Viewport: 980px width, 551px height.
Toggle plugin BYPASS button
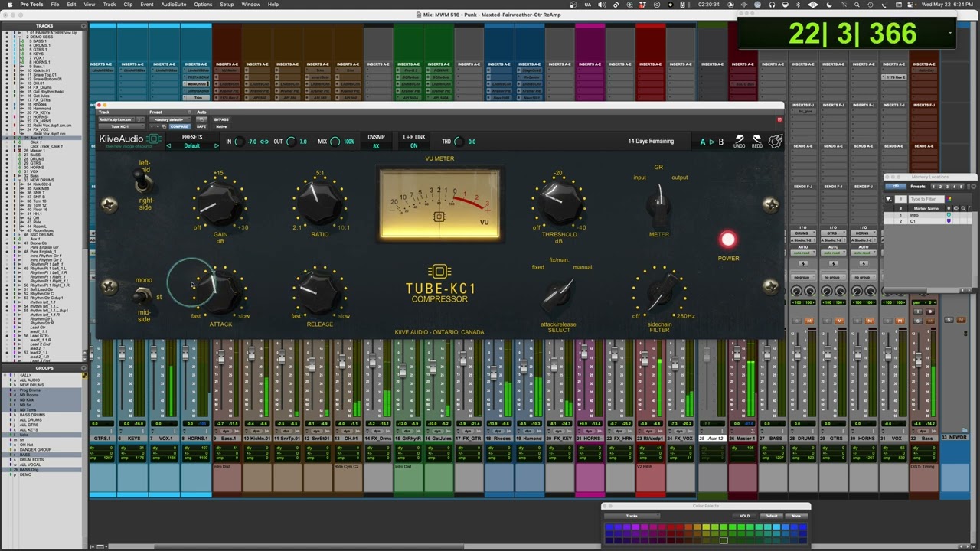(x=221, y=119)
